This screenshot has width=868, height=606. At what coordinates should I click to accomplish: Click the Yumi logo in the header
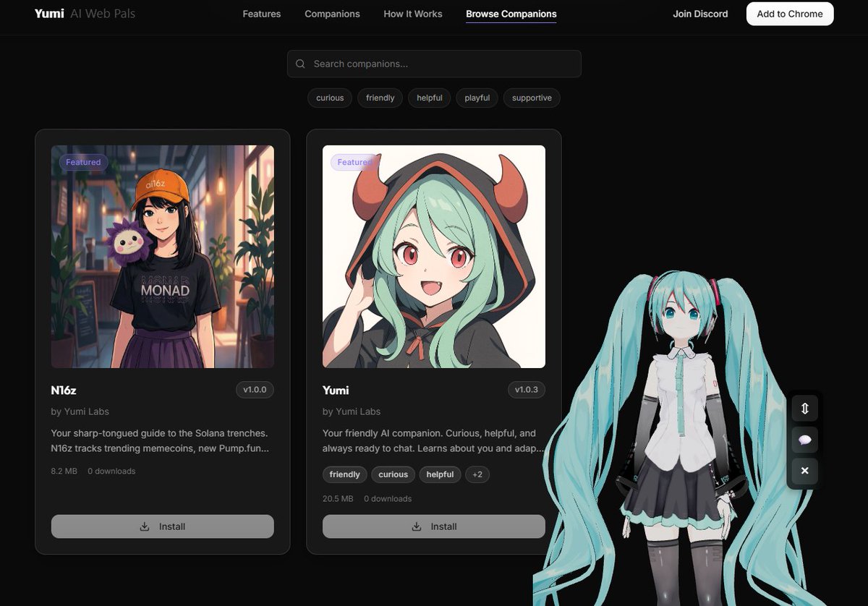[x=49, y=13]
